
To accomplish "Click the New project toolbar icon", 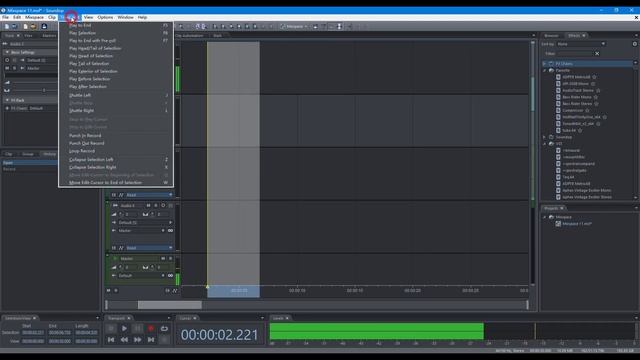I will click(x=25, y=27).
